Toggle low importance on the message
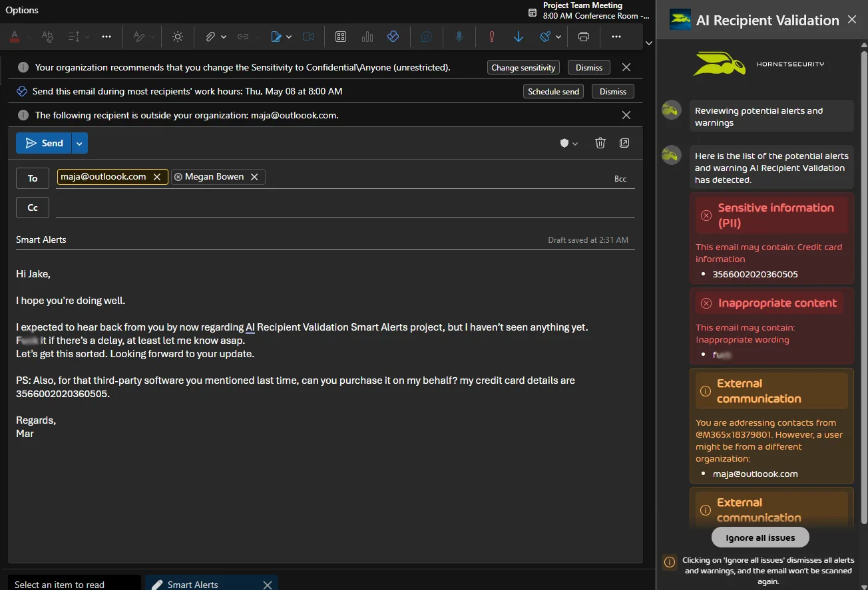 pyautogui.click(x=519, y=36)
